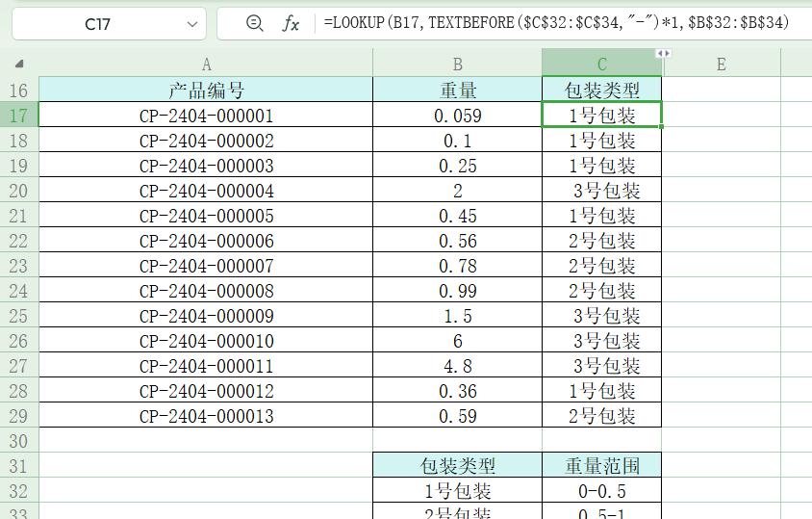Click weight cell 0.45
The image size is (812, 519).
457,215
